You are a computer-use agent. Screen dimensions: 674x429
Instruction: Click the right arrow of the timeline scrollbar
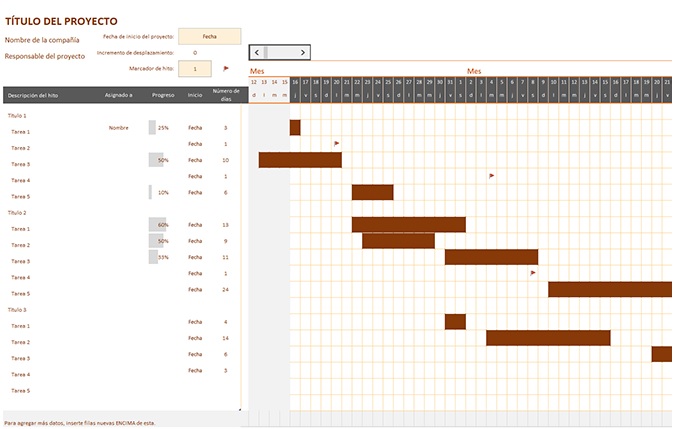pos(303,52)
